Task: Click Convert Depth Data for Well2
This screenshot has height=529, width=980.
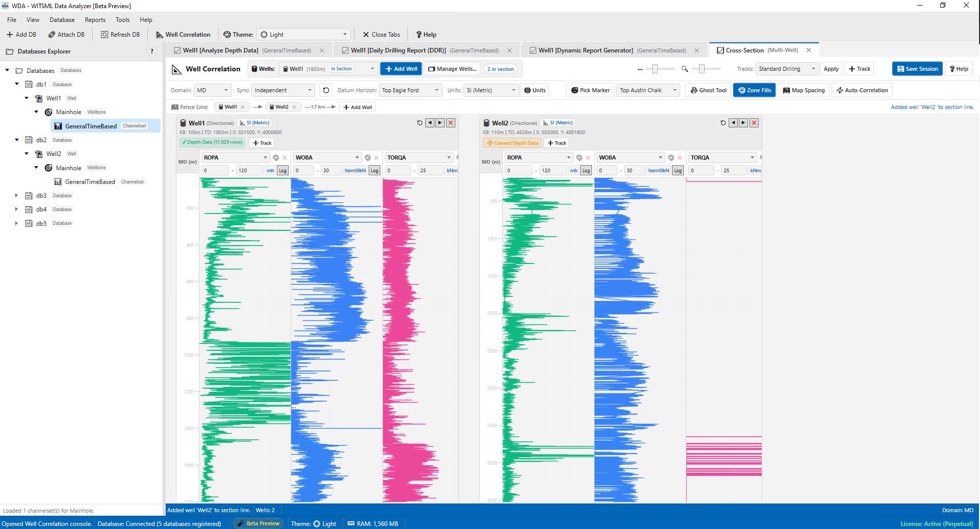Action: tap(512, 143)
